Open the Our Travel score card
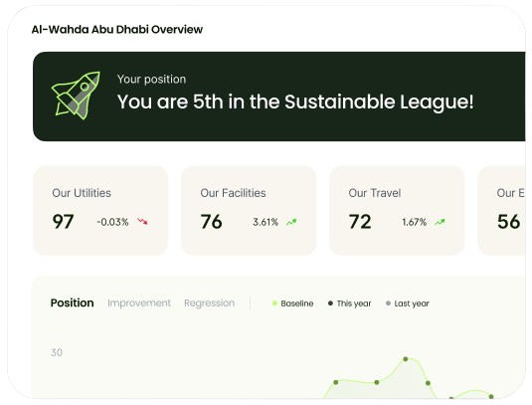532x405 pixels. [397, 211]
